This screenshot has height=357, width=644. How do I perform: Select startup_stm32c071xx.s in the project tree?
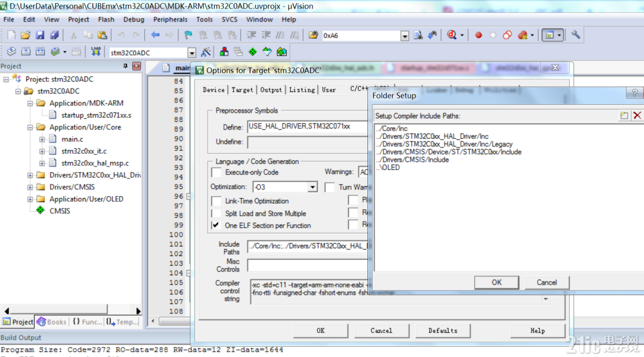click(x=96, y=115)
